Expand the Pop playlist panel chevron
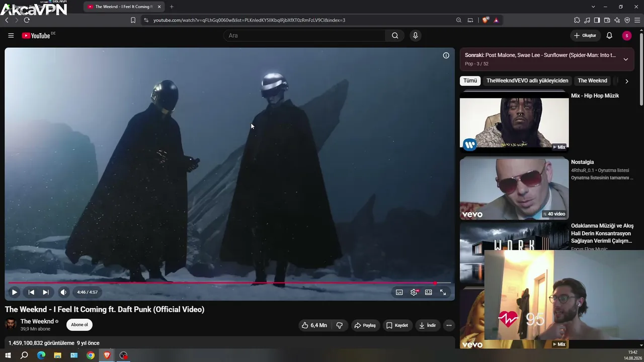This screenshot has height=362, width=644. click(x=626, y=59)
